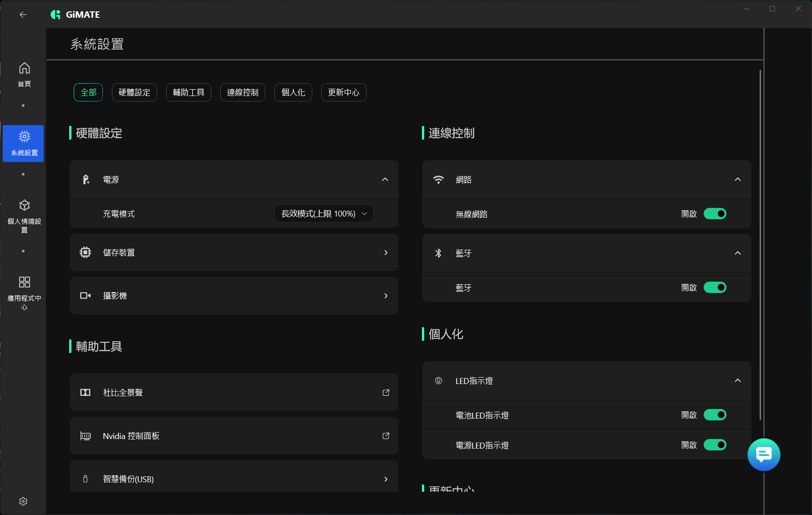The width and height of the screenshot is (812, 515).
Task: Select the 全部 filter tab
Action: tap(88, 92)
